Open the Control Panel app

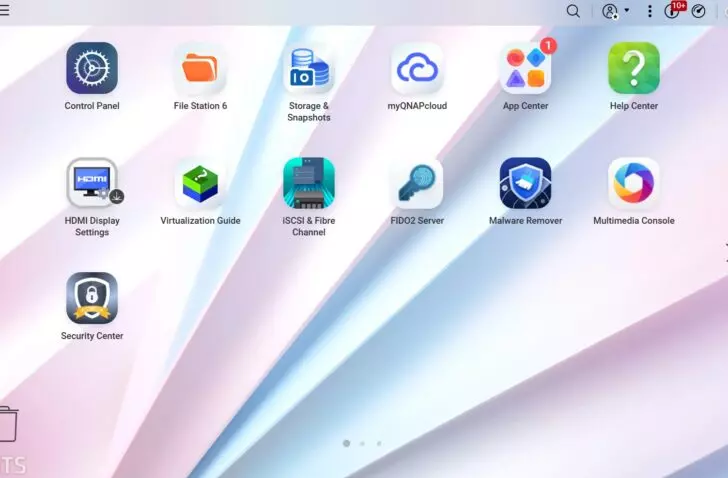coord(92,68)
